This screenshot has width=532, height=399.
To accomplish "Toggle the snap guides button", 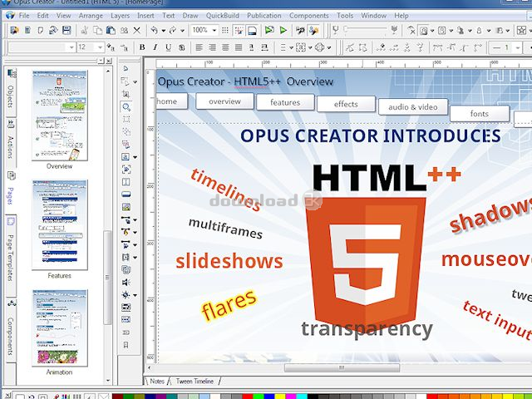I will (x=239, y=31).
